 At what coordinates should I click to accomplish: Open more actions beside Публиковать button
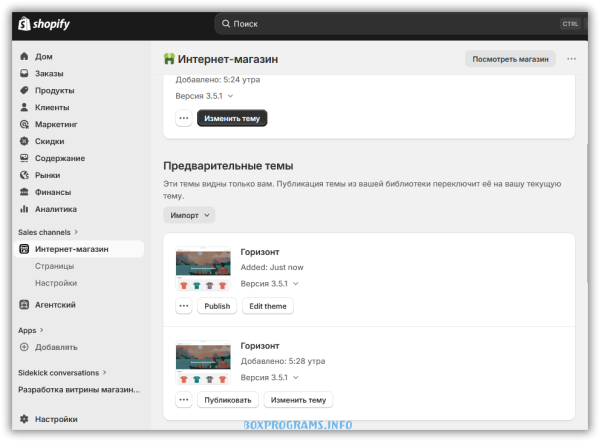click(184, 400)
